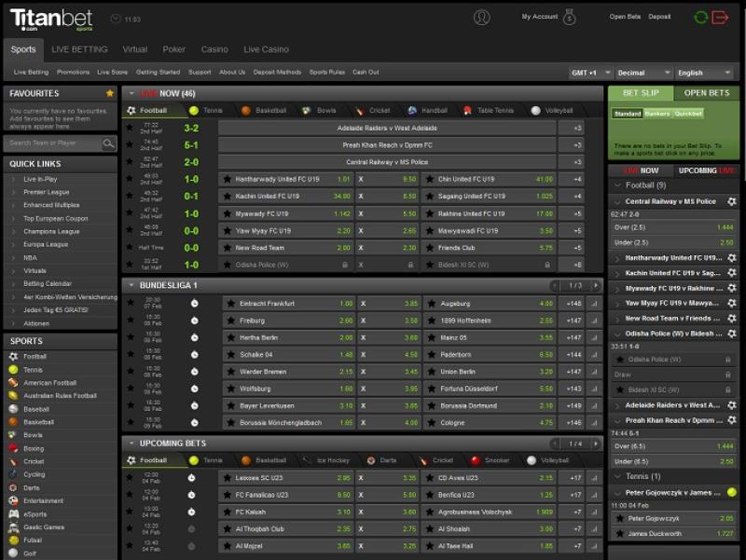Collapse the Bundesliga 1 section

[131, 285]
